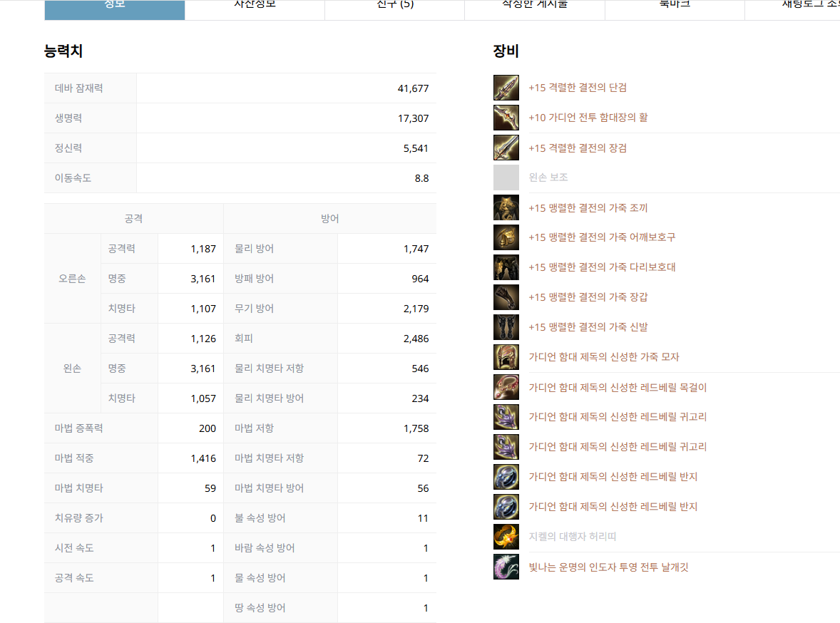This screenshot has width=840, height=623.
Task: Open the 레드베릴 목걸이 necklace icon
Action: click(506, 387)
